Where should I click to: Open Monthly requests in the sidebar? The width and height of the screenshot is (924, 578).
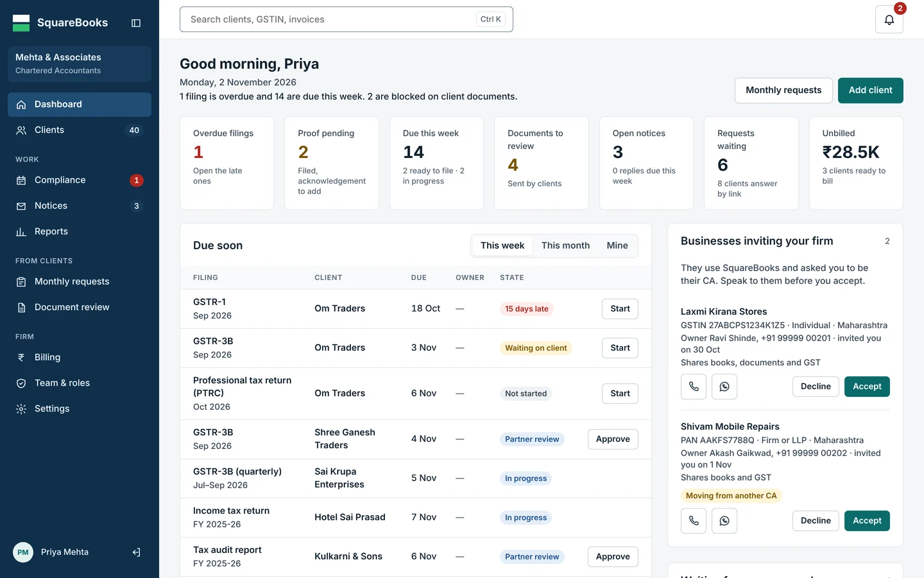pyautogui.click(x=80, y=282)
